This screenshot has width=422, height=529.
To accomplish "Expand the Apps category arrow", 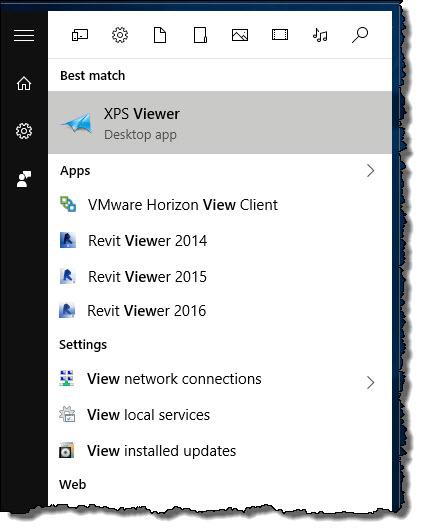I will (x=370, y=171).
